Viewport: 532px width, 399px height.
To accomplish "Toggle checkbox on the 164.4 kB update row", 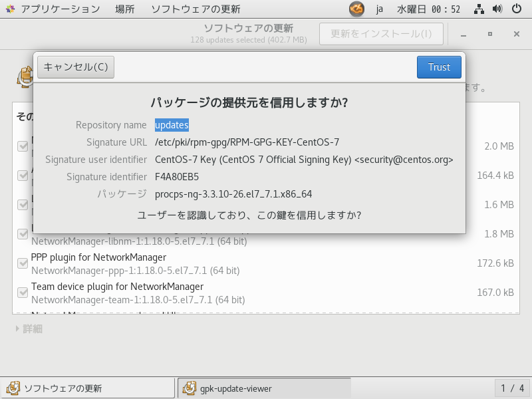I will pos(23,176).
